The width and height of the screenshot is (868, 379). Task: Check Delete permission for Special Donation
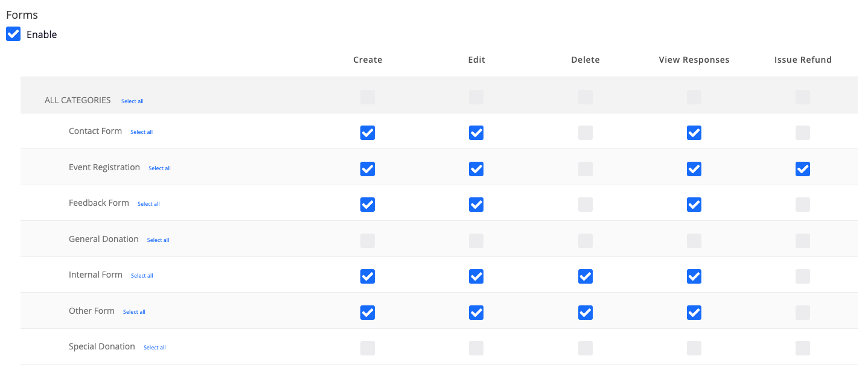pyautogui.click(x=585, y=348)
